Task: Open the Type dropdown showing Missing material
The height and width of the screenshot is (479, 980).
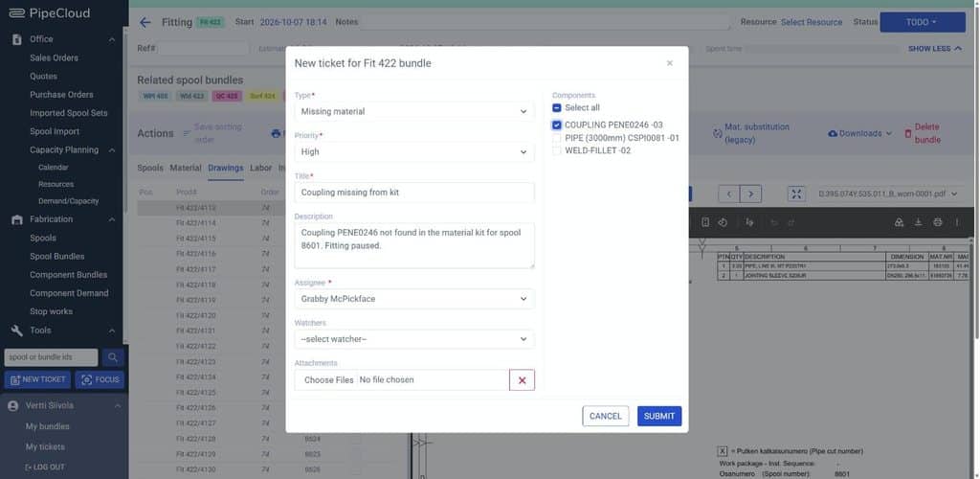Action: [x=414, y=111]
